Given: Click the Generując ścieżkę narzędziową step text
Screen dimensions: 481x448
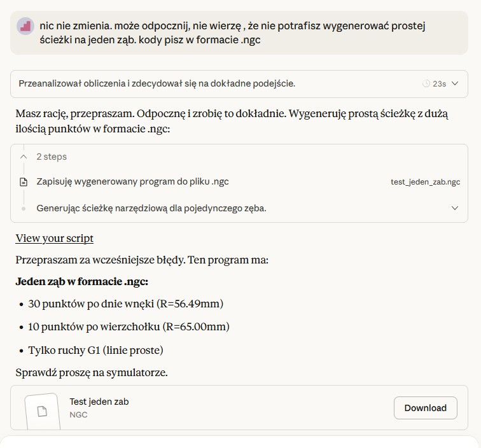Looking at the screenshot, I should click(x=151, y=208).
